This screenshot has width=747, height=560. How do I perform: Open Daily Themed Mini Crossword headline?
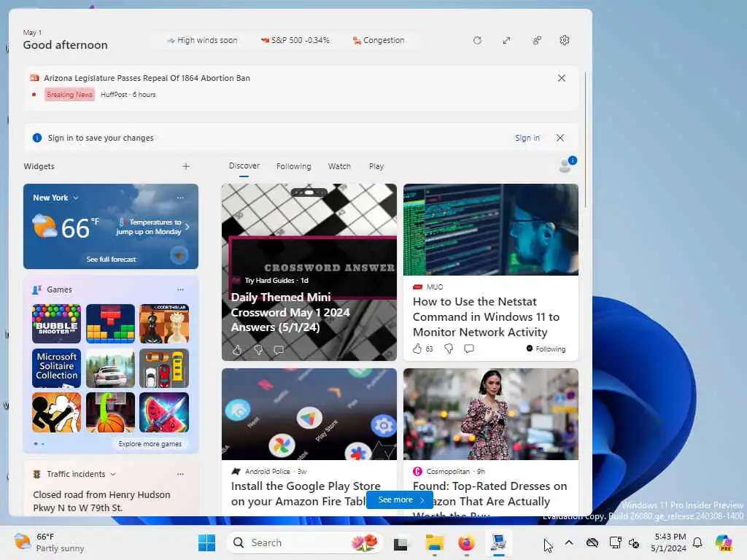[290, 312]
